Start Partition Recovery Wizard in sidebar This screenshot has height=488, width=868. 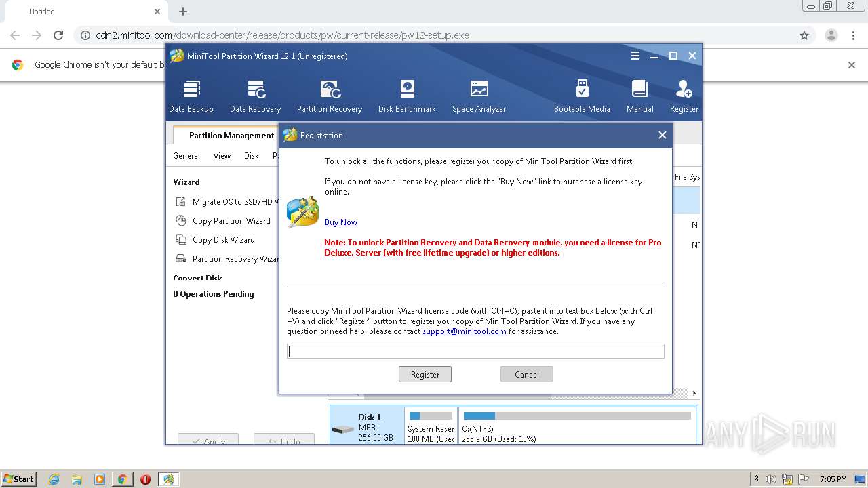228,258
